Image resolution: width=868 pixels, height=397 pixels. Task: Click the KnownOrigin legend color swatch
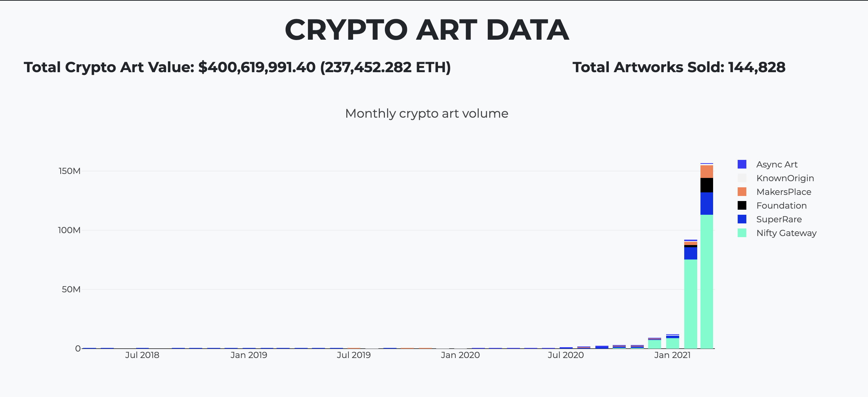(742, 178)
